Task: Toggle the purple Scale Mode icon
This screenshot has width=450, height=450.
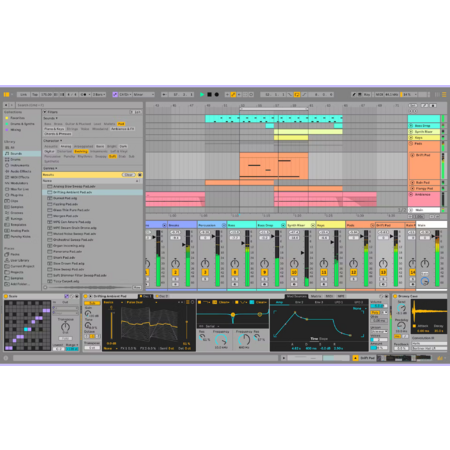Action: click(x=115, y=95)
